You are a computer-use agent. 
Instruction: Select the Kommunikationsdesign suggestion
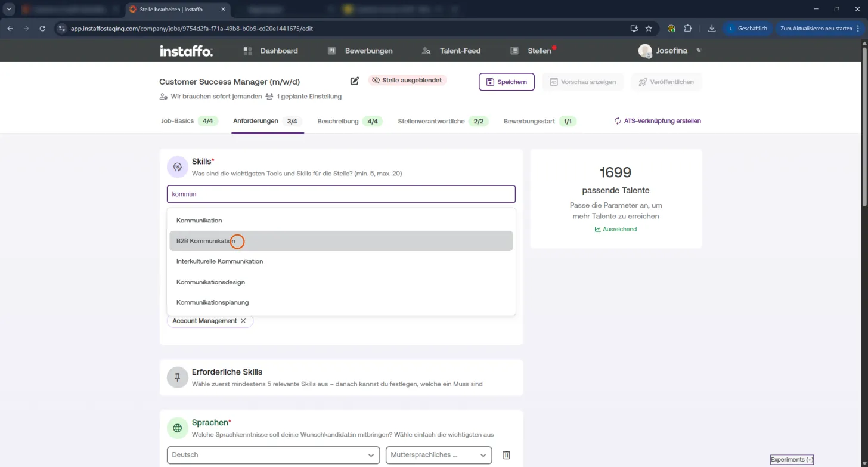point(341,282)
